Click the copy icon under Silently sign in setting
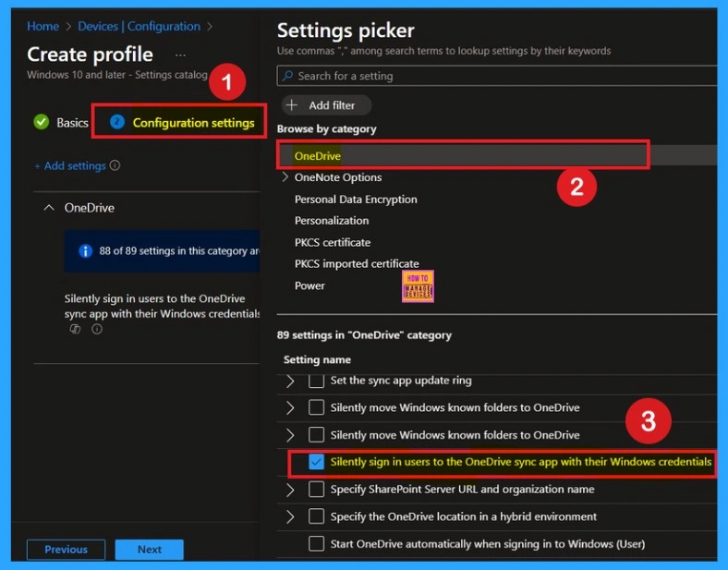Image resolution: width=728 pixels, height=570 pixels. tap(75, 329)
